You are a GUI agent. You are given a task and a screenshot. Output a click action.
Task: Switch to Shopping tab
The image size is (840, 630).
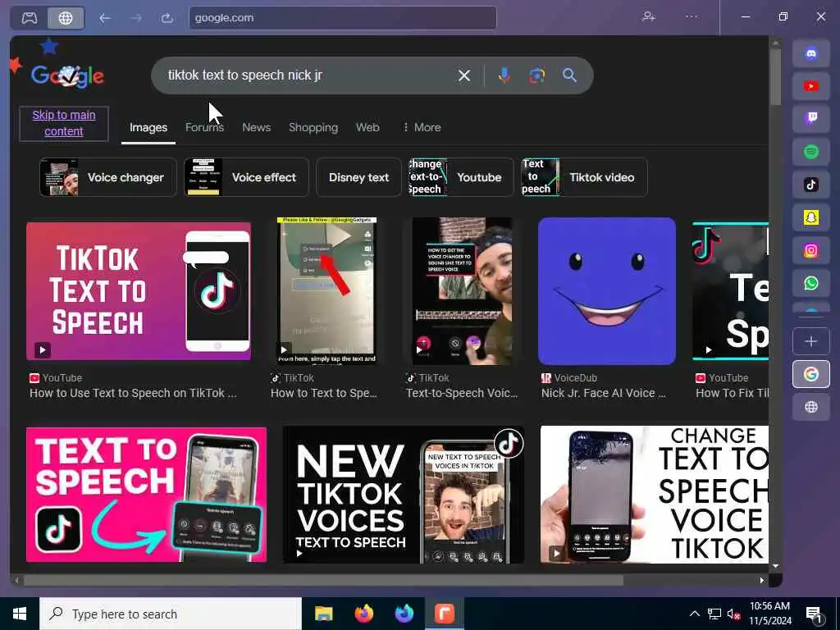click(x=313, y=127)
